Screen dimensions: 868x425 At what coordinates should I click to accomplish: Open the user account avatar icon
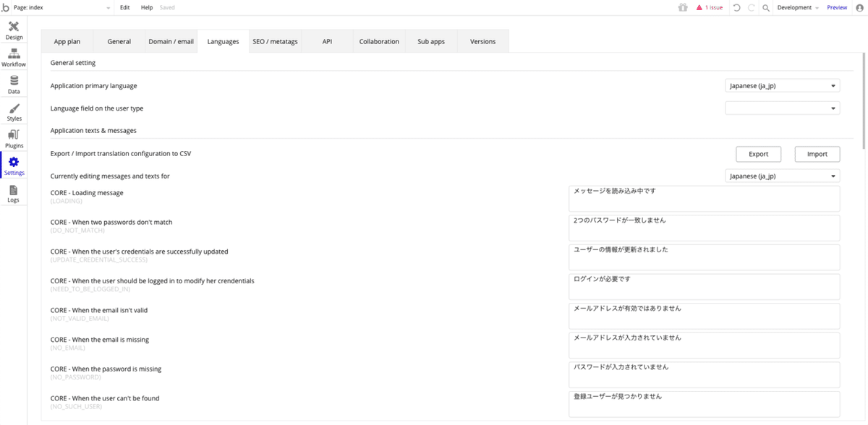tap(859, 7)
